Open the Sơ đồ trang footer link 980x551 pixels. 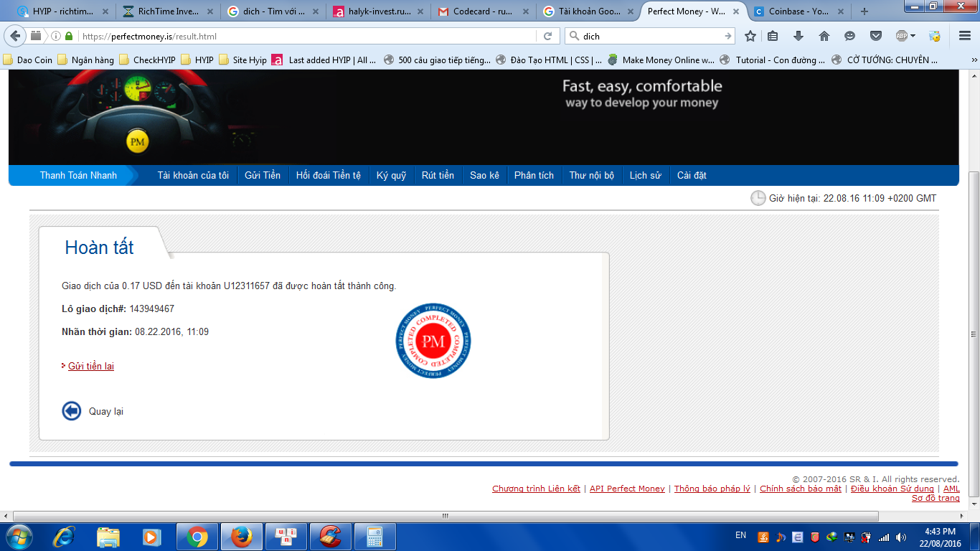point(936,498)
